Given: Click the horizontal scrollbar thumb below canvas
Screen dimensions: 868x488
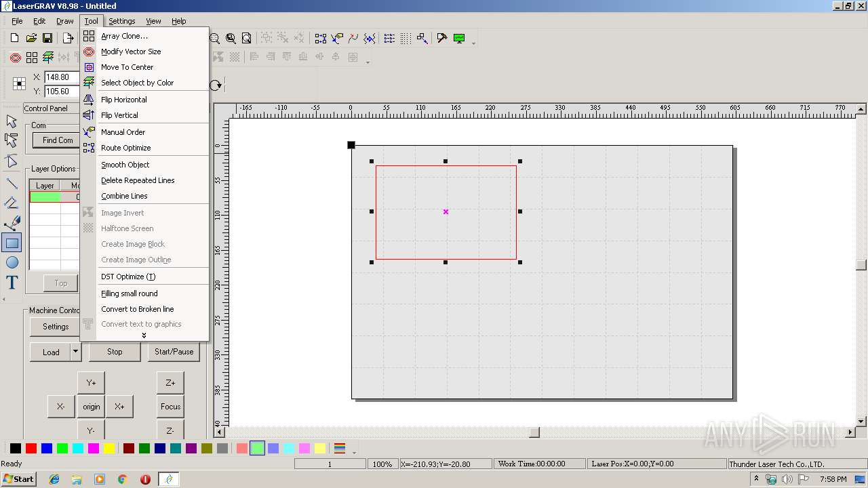Looking at the screenshot, I should (x=534, y=432).
